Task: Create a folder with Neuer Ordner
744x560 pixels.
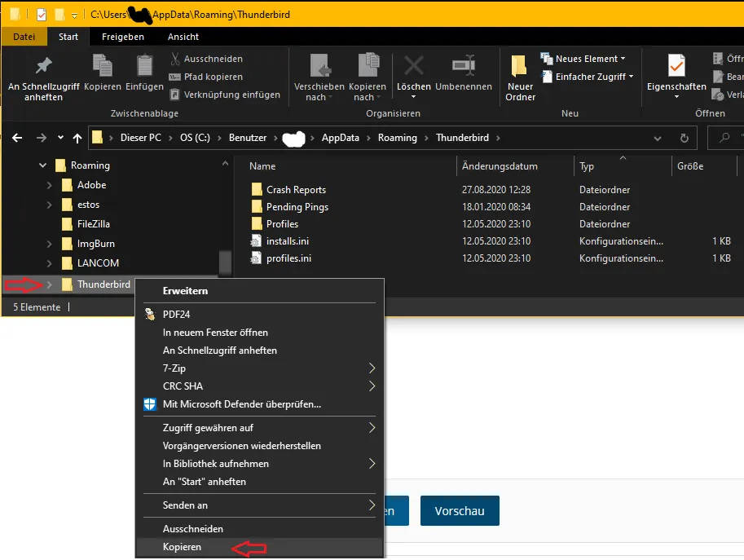Action: (x=520, y=77)
